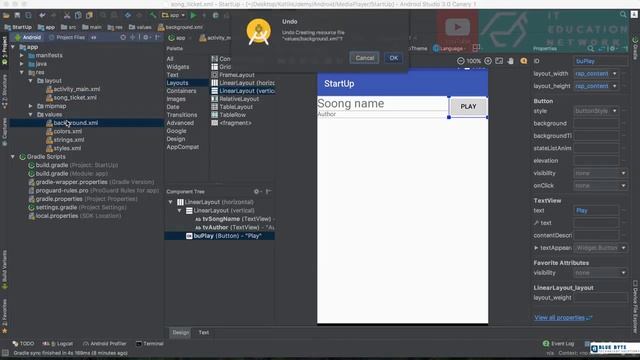Select LinearLayout (horizontal) in the palette

point(243,83)
